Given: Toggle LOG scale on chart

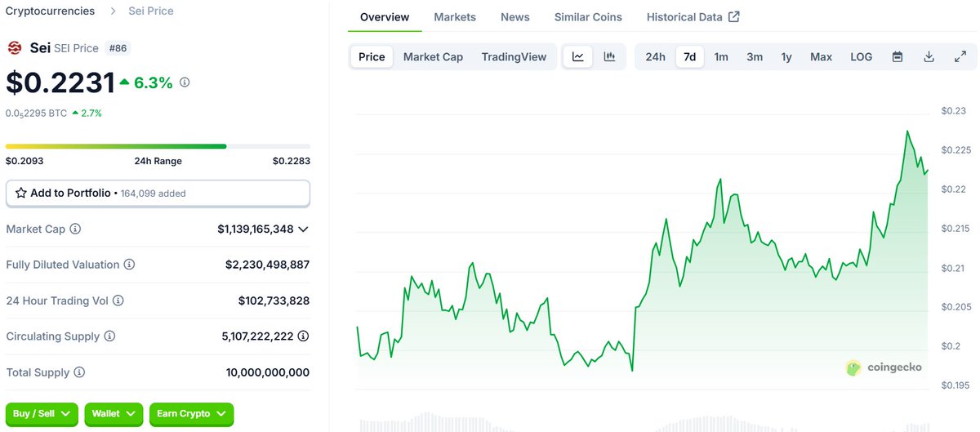Looking at the screenshot, I should click(x=861, y=57).
